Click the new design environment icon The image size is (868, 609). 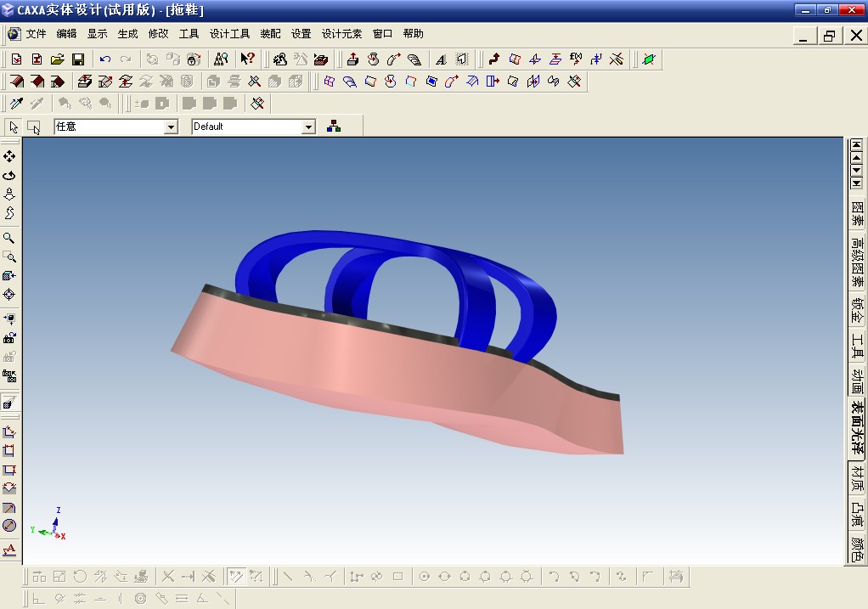click(17, 59)
